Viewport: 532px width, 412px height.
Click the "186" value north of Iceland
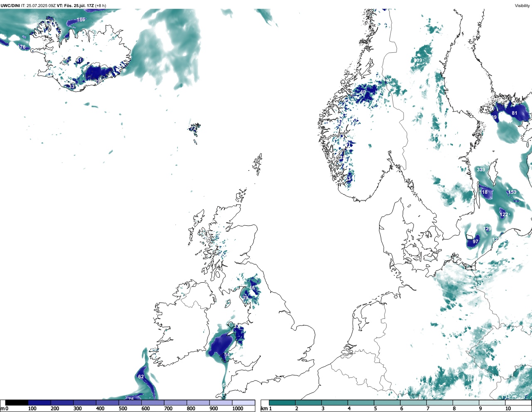coord(81,20)
